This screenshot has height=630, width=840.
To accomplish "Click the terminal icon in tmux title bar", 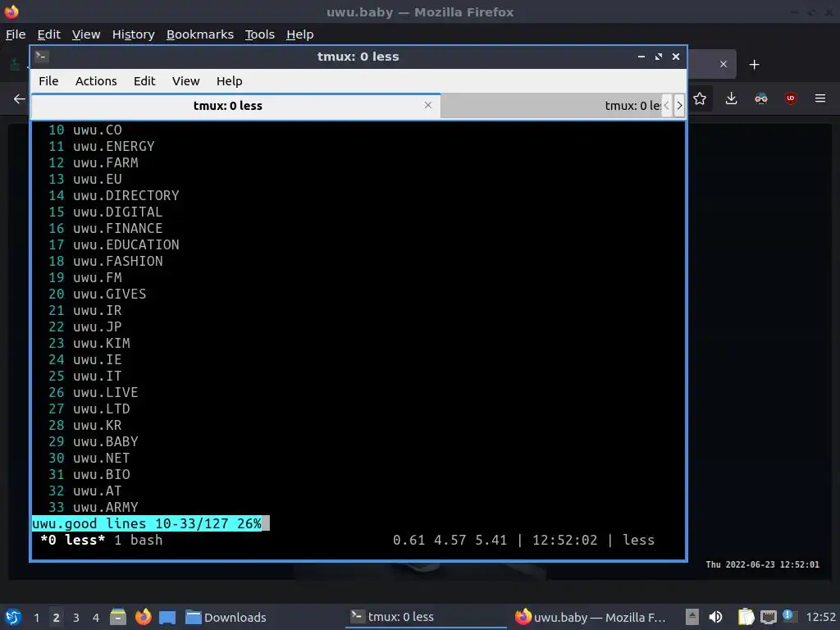I will click(41, 56).
